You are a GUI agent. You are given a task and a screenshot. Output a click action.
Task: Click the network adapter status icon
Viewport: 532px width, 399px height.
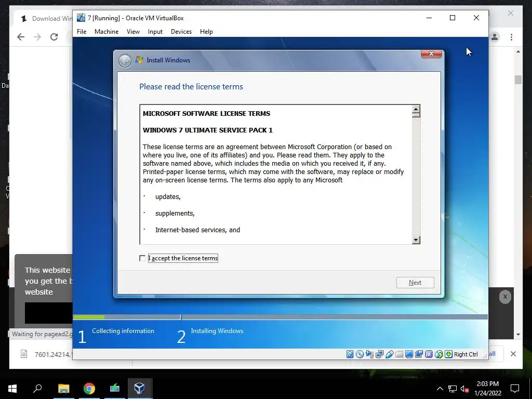pyautogui.click(x=379, y=354)
